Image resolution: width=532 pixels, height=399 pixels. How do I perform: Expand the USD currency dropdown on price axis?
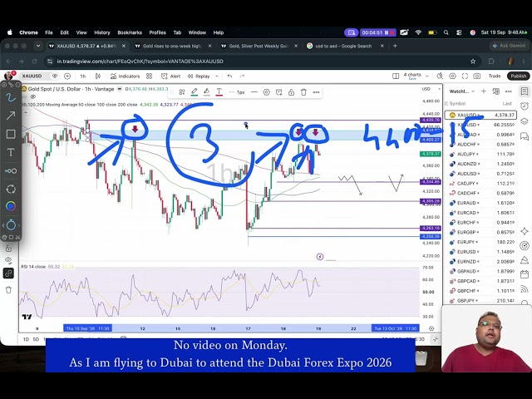[x=431, y=89]
